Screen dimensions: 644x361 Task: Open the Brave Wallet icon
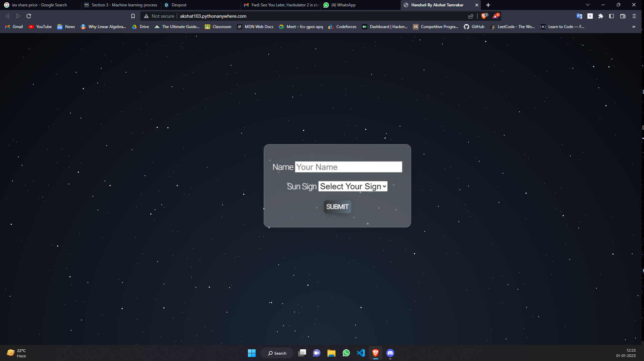[x=623, y=16]
